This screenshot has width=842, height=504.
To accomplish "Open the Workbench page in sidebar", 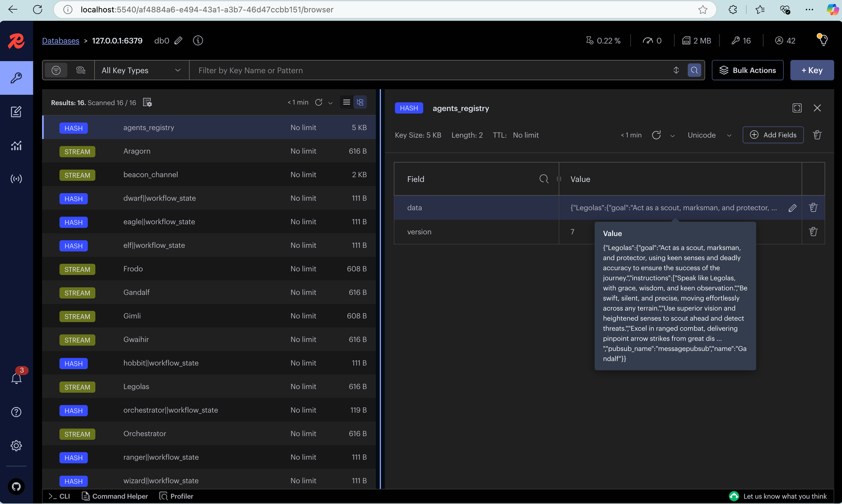I will 16,111.
